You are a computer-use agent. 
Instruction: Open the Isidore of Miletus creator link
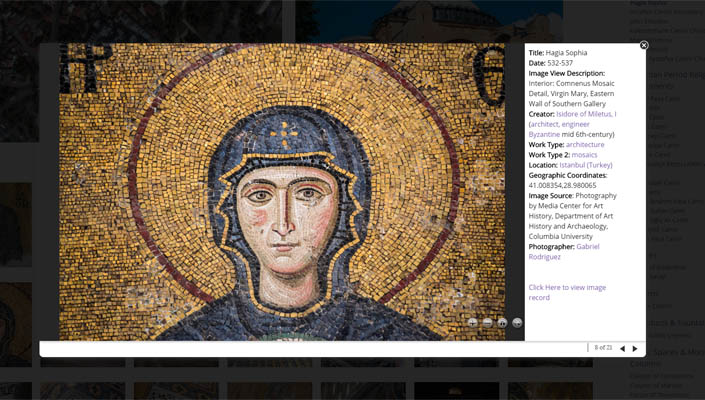click(586, 114)
